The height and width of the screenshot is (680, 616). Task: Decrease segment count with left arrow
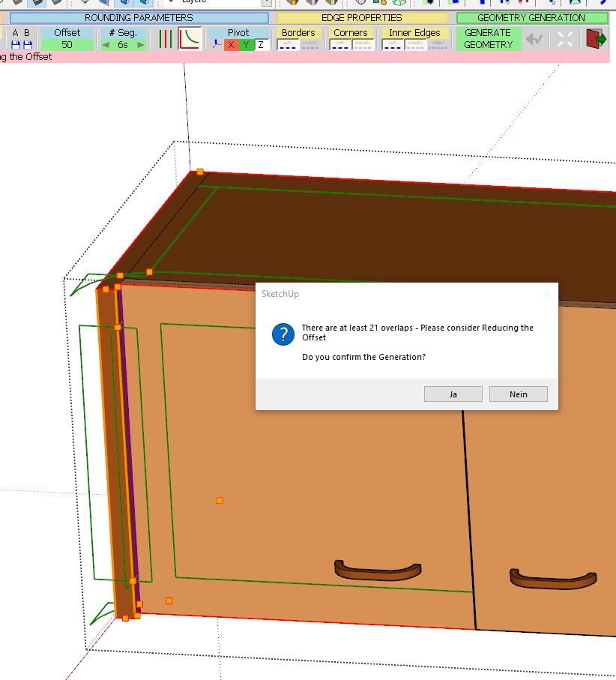(x=106, y=45)
